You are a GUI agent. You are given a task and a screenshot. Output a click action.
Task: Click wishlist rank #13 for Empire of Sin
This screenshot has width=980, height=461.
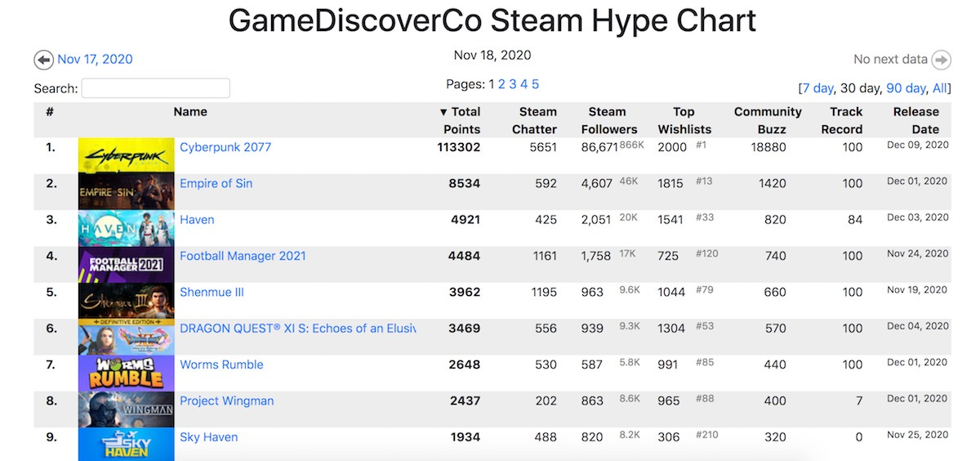point(704,181)
